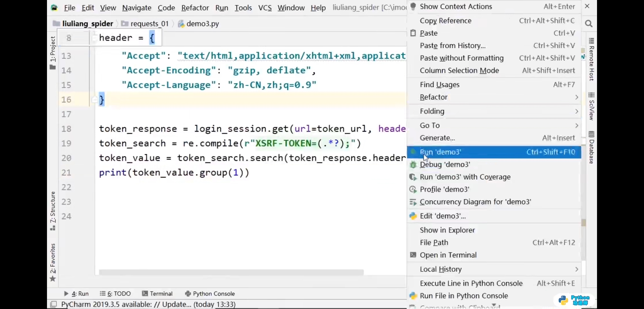Open the Database tool window

tap(591, 148)
